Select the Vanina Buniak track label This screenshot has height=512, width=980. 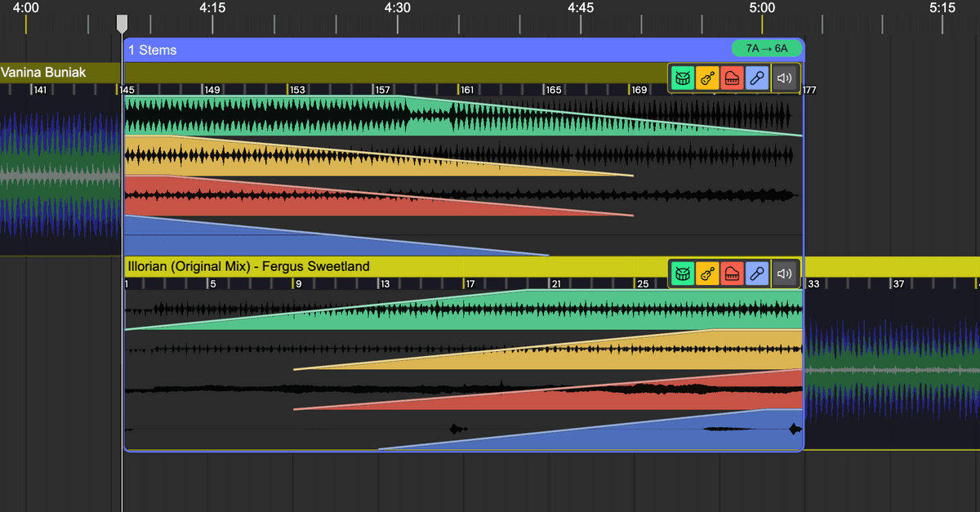pos(43,73)
